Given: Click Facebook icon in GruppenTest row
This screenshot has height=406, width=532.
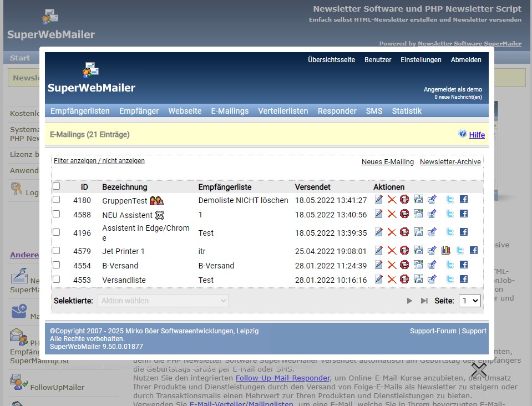Looking at the screenshot, I should click(463, 199).
